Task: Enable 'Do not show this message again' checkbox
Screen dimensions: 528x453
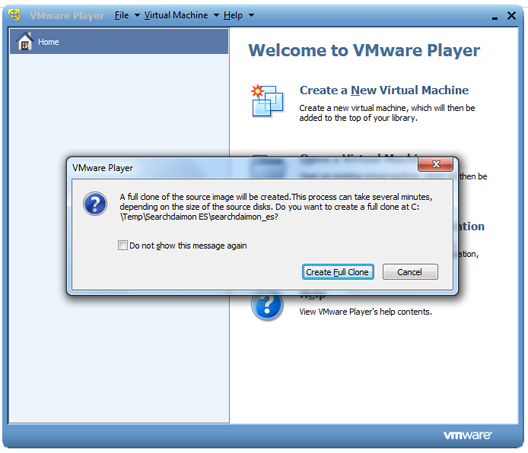Action: 123,245
